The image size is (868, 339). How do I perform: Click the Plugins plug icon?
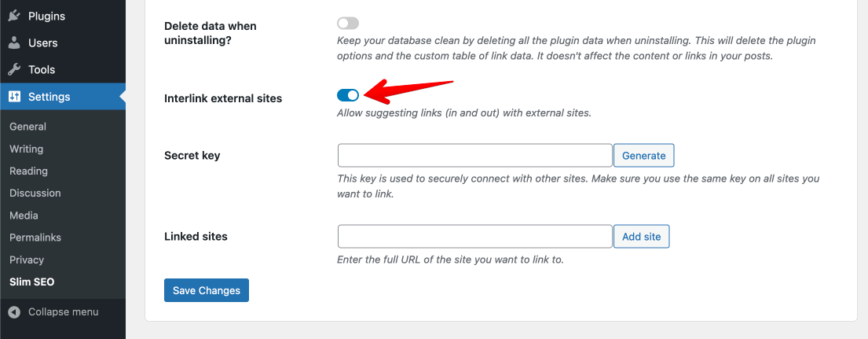coord(14,16)
